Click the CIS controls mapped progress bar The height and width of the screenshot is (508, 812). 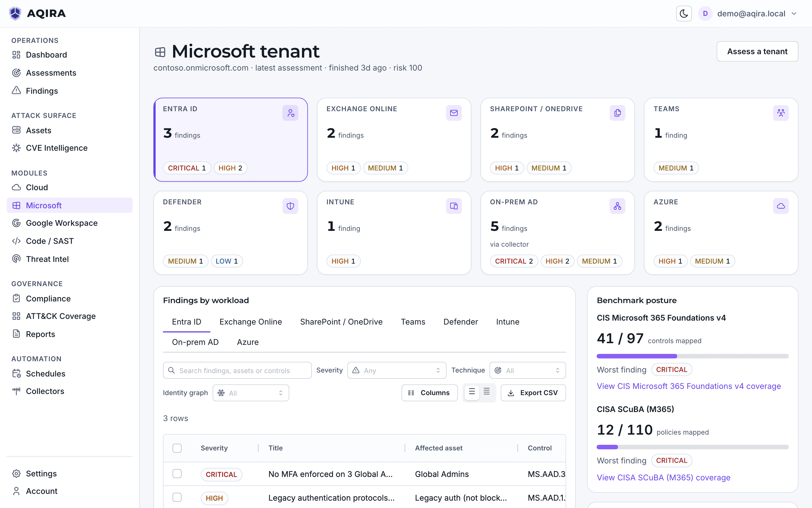[692, 356]
